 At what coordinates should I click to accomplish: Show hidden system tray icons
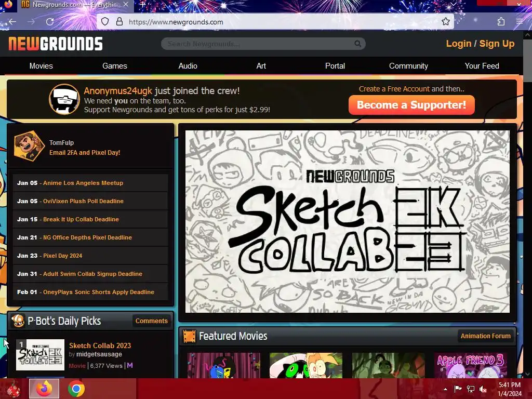click(445, 389)
